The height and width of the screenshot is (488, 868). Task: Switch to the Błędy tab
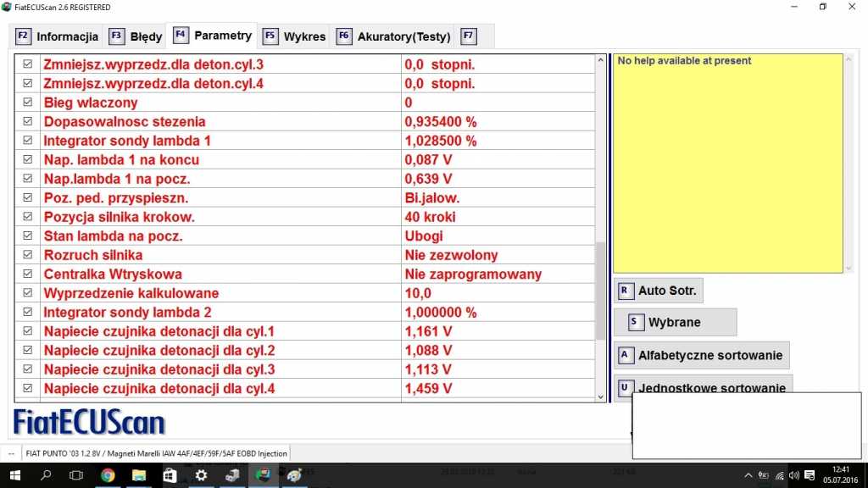pos(136,36)
